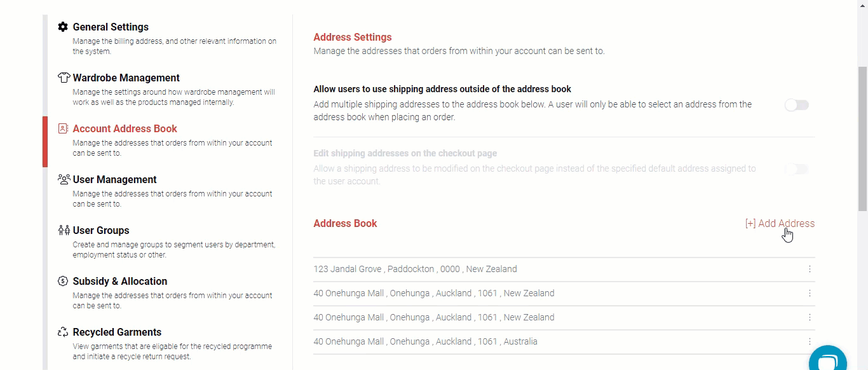Open the General Settings section
The image size is (868, 370).
(x=111, y=27)
